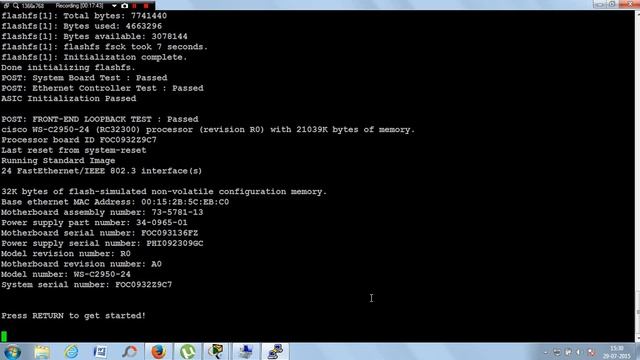Click 'Done initializing flashfs.' line
640x360 pixels.
68,67
